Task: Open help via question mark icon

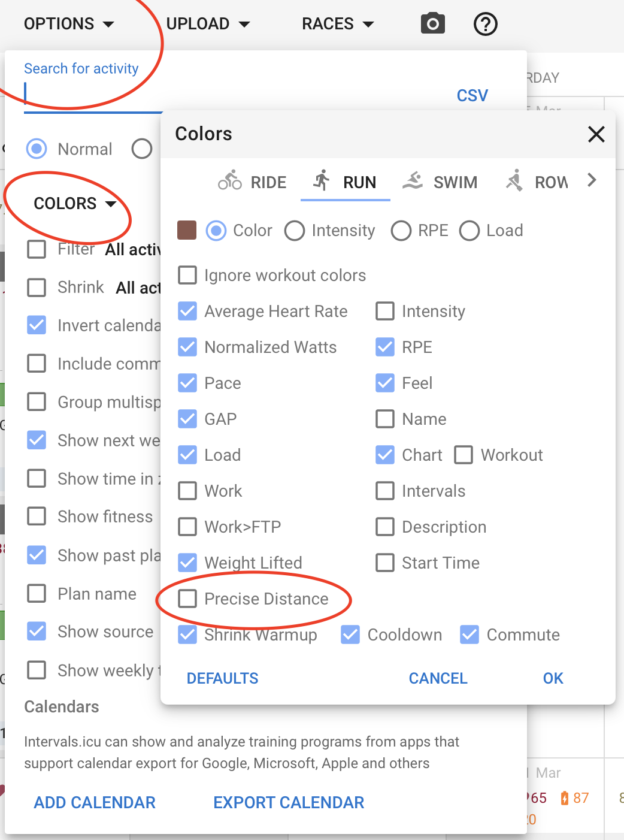Action: 486,24
